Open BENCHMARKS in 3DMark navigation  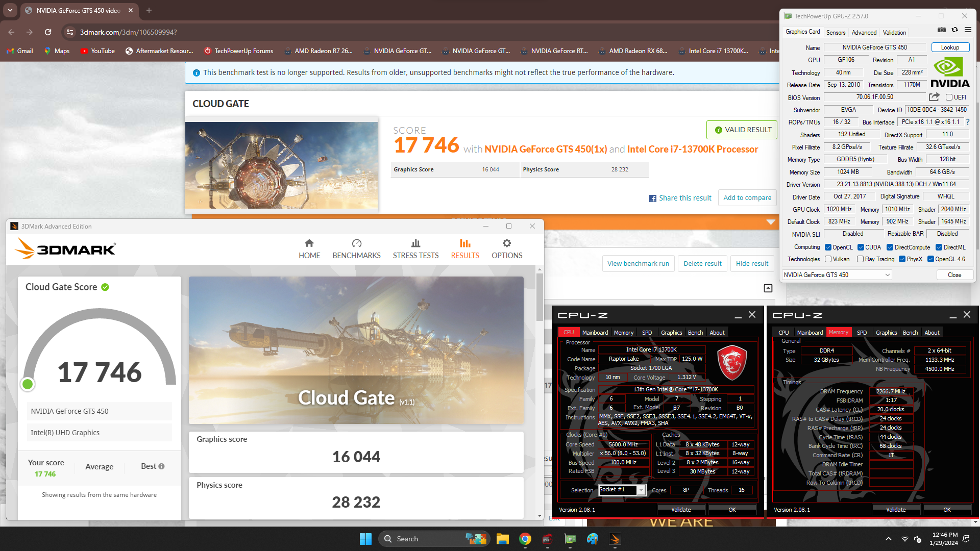tap(356, 249)
